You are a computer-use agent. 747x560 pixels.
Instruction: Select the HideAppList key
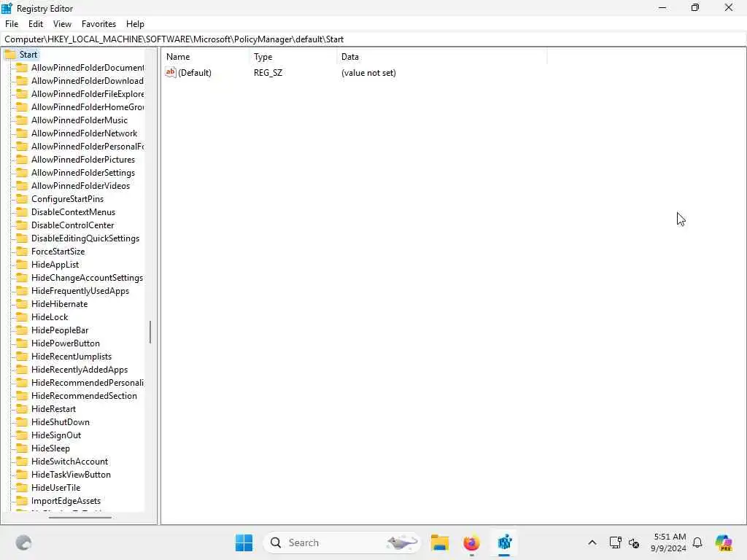[x=55, y=264]
